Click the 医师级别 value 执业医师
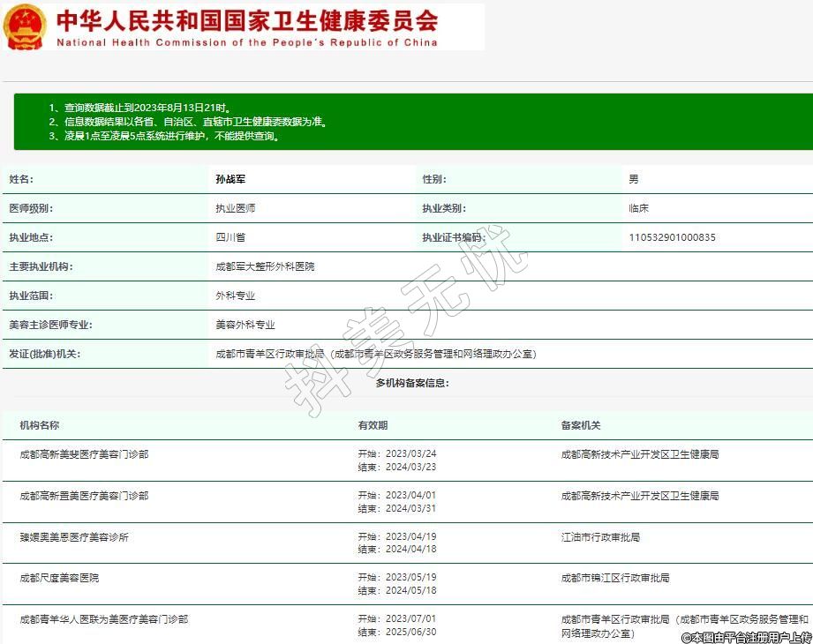This screenshot has width=813, height=644. [x=236, y=208]
